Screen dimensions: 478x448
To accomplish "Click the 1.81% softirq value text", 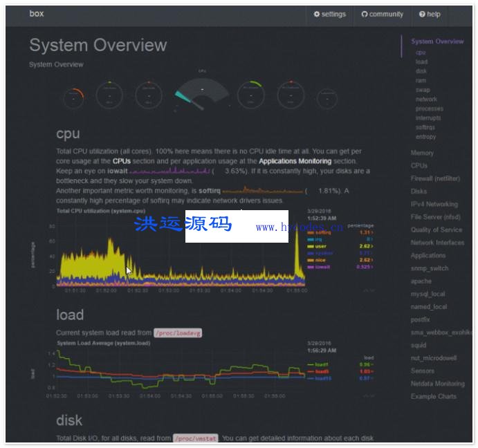I will click(x=329, y=191).
